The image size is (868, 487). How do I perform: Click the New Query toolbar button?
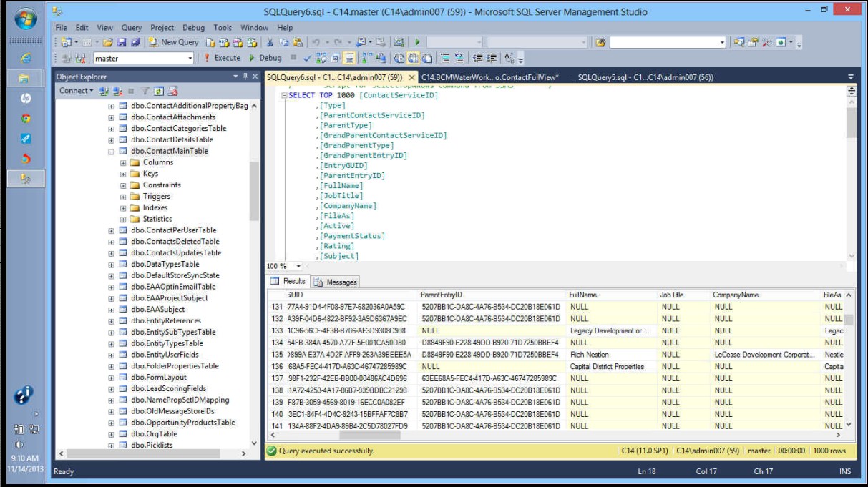pos(173,42)
